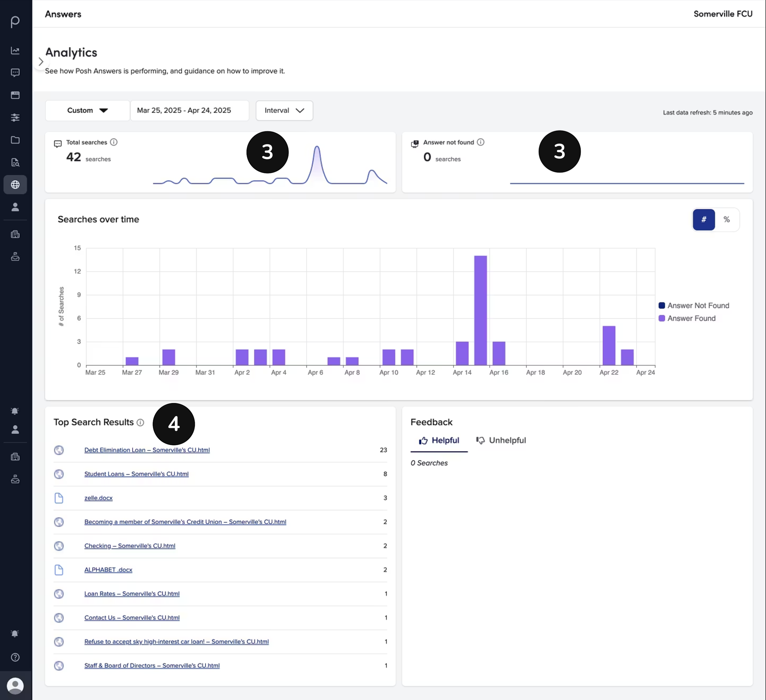The height and width of the screenshot is (700, 766).
Task: Open the document search sidebar icon
Action: [15, 162]
